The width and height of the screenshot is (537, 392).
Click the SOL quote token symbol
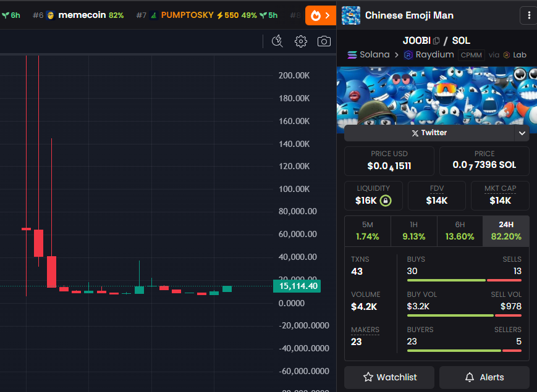pyautogui.click(x=461, y=41)
